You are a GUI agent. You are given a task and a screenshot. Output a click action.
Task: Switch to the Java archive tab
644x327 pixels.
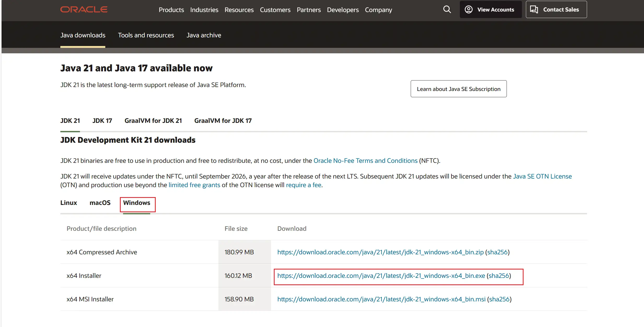[x=204, y=35]
